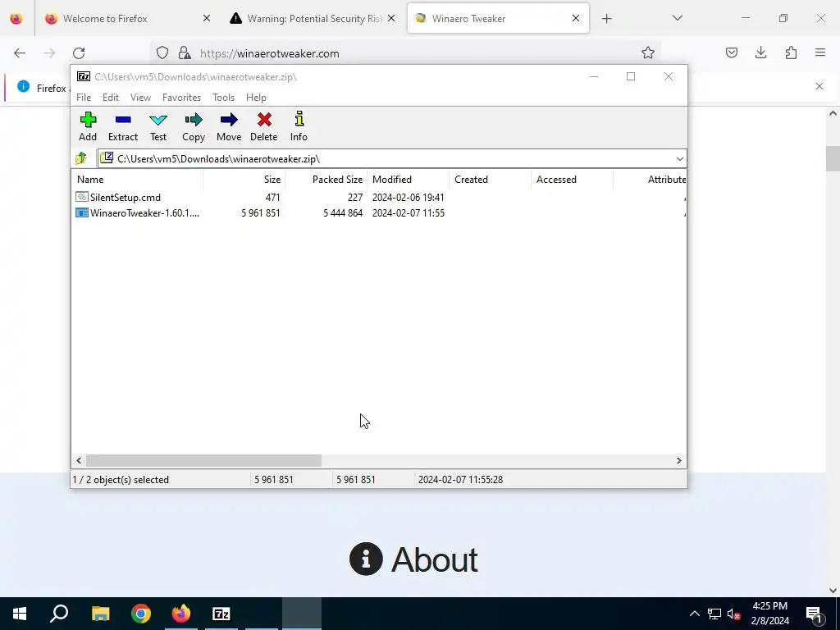This screenshot has width=840, height=630.
Task: Click the muted volume tray icon
Action: click(734, 614)
